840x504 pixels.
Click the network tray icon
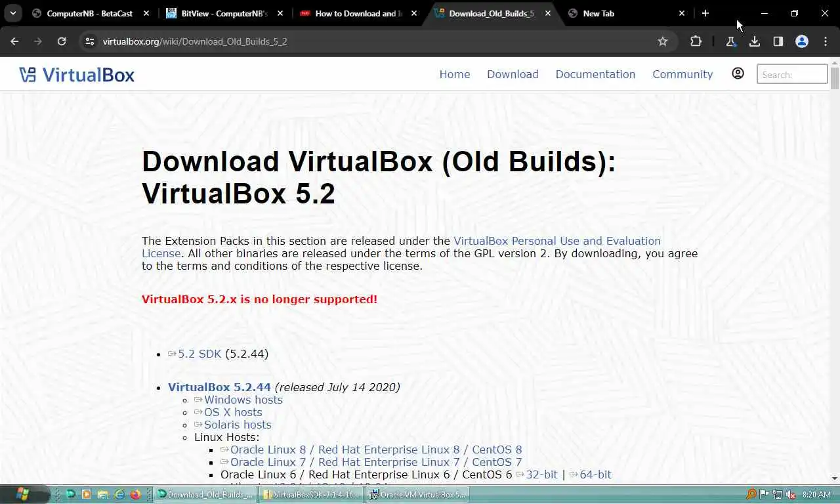778,494
